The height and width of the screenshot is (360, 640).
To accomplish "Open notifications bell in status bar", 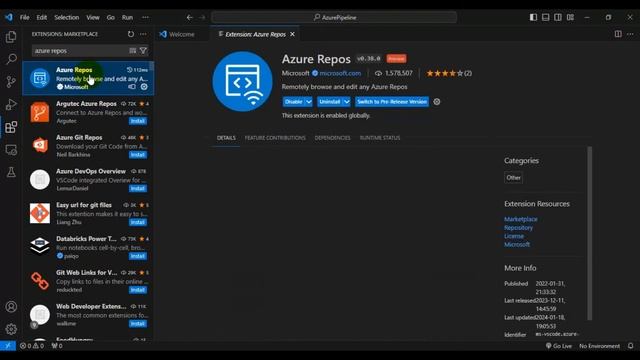I will click(x=630, y=346).
